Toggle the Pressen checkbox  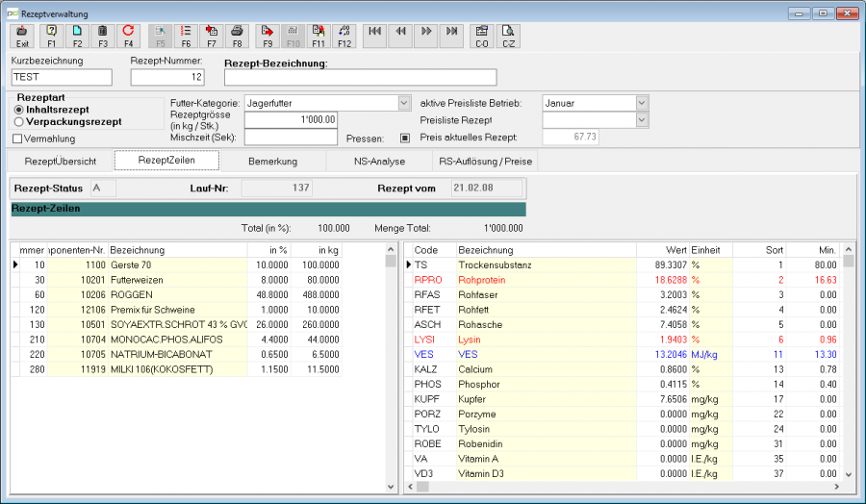[405, 138]
